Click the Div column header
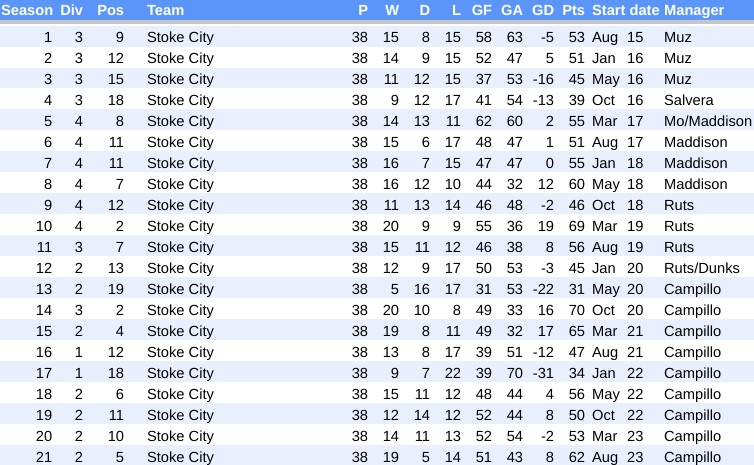 point(72,10)
